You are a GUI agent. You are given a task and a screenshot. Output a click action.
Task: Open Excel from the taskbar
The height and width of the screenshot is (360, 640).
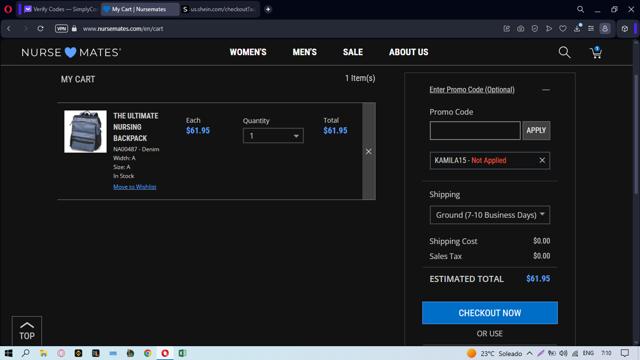pos(182,353)
